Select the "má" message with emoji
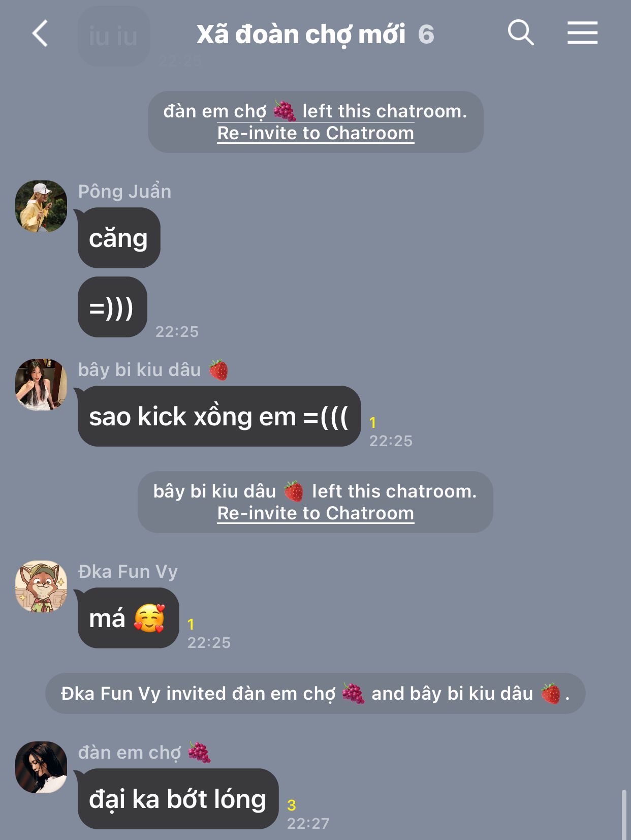Viewport: 631px width, 840px height. click(128, 618)
